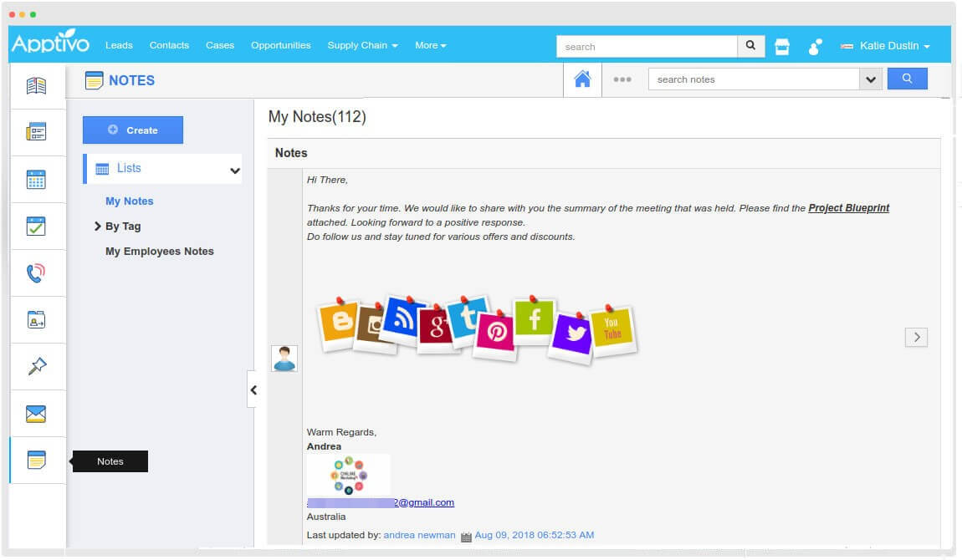Screen dimensions: 962x560
Task: Click the Australia text in the signature
Action: (x=326, y=517)
